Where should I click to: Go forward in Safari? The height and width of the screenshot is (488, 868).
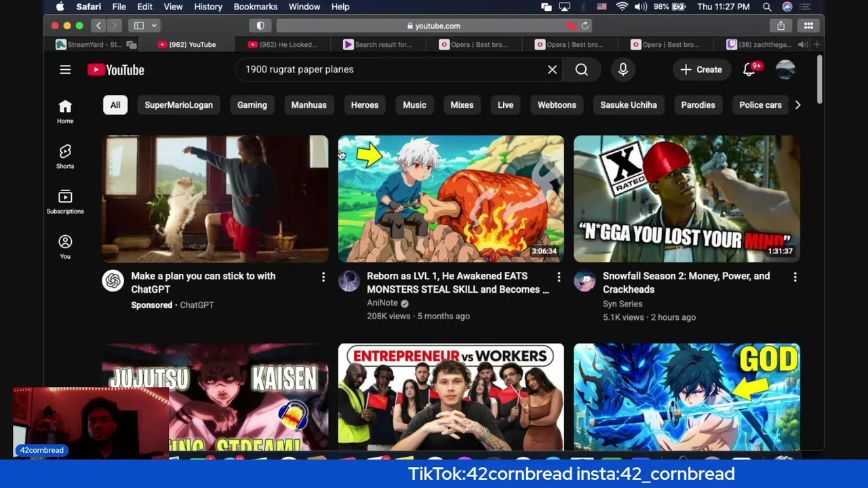point(114,26)
